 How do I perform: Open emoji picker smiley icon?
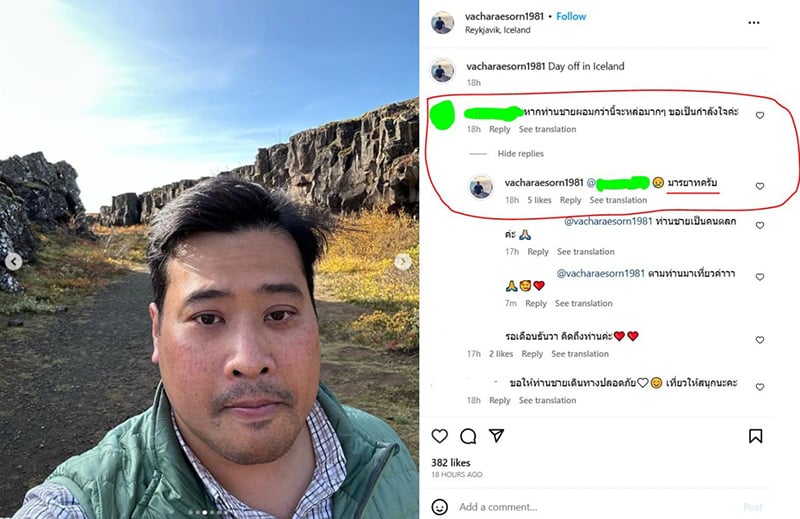point(440,507)
